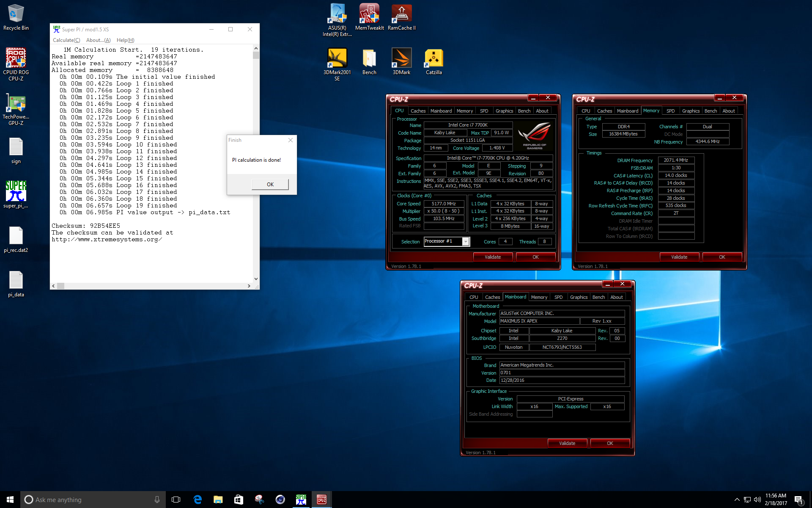Open the Bench folder icon
This screenshot has width=812, height=508.
(x=369, y=62)
